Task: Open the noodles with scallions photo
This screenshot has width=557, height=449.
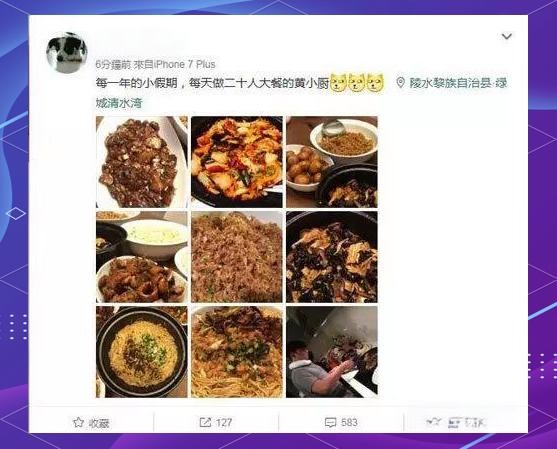Action: 237,352
